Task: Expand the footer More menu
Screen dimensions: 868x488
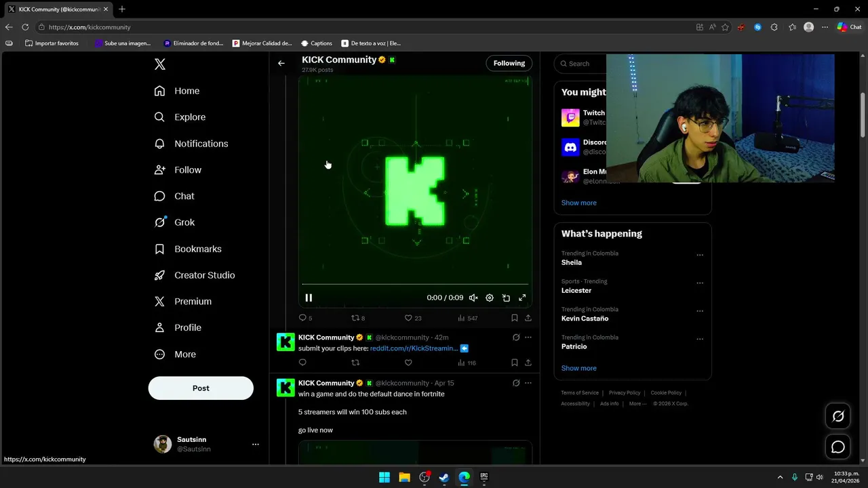Action: pos(637,404)
